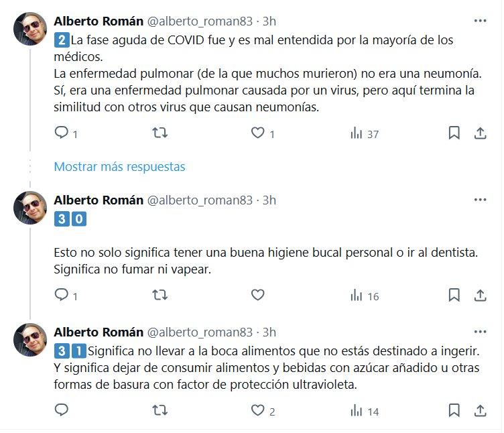View analytics showing 37 views

pyautogui.click(x=364, y=133)
